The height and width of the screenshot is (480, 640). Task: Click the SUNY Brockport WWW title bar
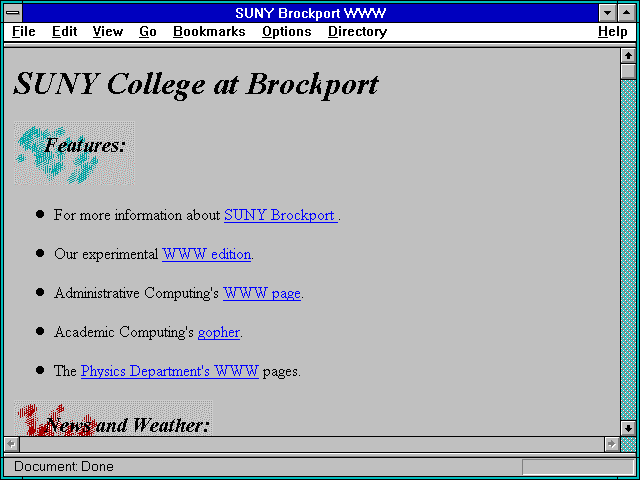coord(311,13)
